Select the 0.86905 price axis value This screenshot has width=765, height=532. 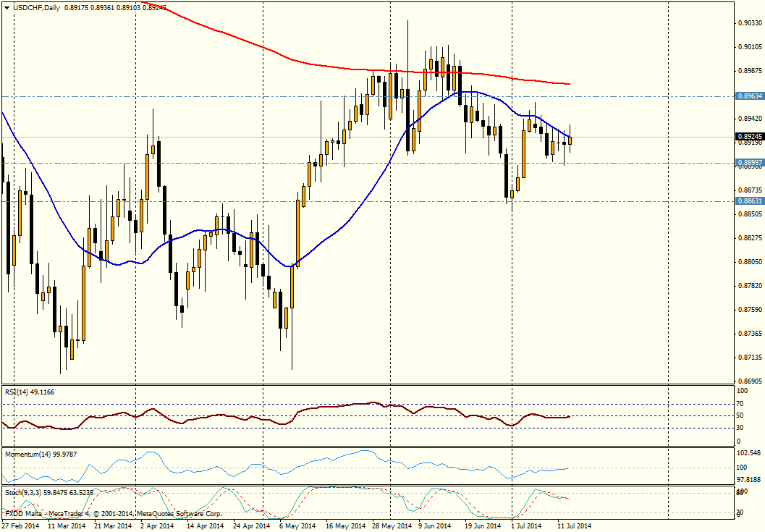(x=749, y=381)
